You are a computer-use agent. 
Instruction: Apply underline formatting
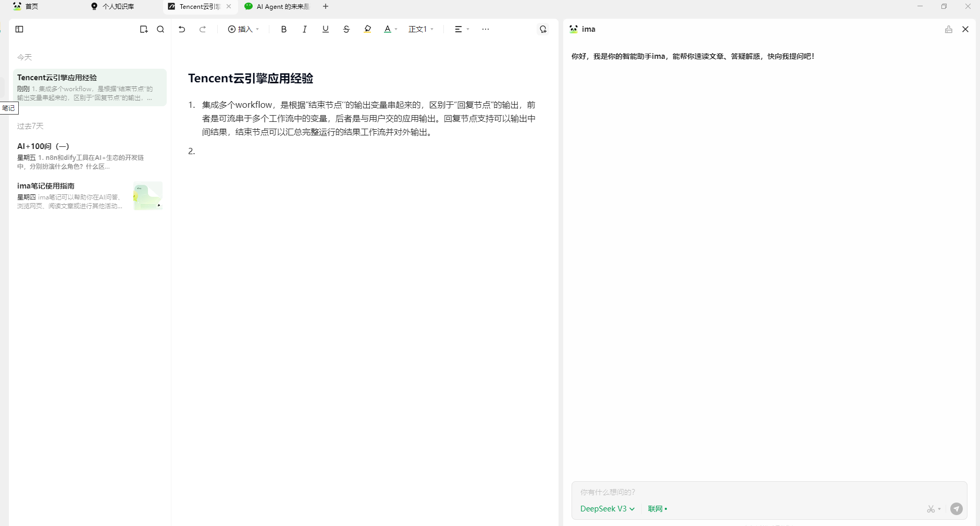(326, 29)
